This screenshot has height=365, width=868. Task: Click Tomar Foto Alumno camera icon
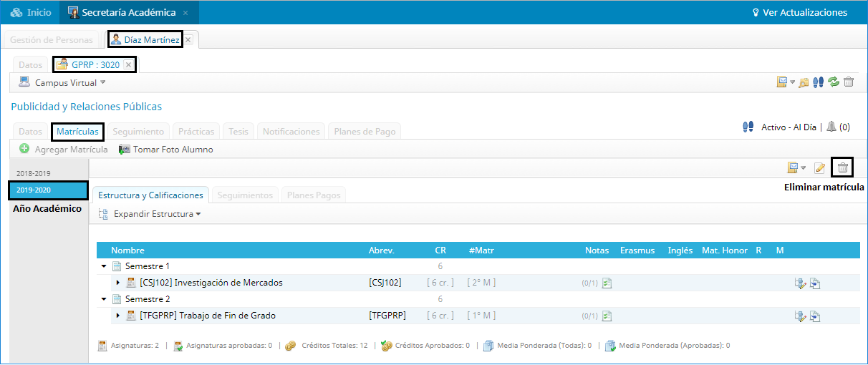[125, 150]
